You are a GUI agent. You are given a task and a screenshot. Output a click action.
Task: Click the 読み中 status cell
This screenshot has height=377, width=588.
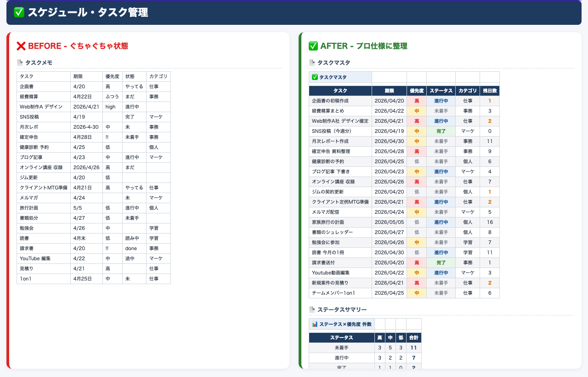134,239
